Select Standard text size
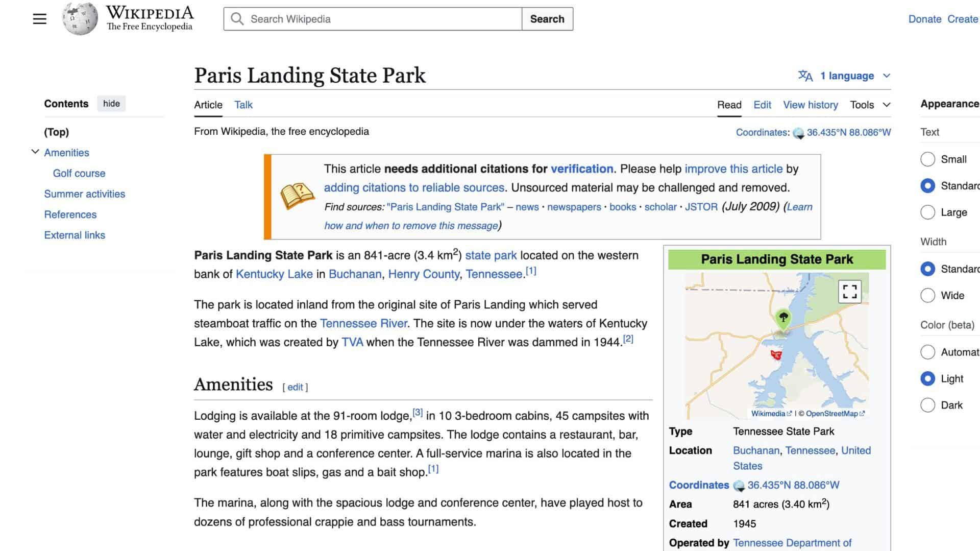The width and height of the screenshot is (980, 551). click(927, 186)
